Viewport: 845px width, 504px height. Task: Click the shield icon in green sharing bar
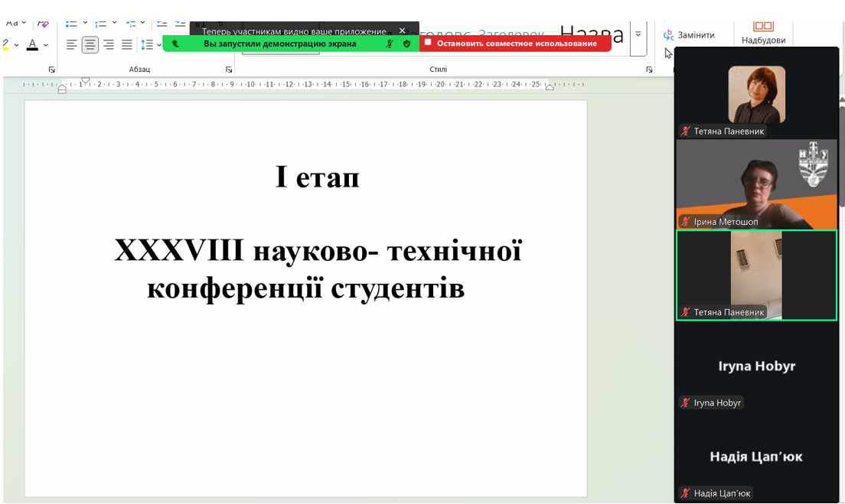click(406, 44)
